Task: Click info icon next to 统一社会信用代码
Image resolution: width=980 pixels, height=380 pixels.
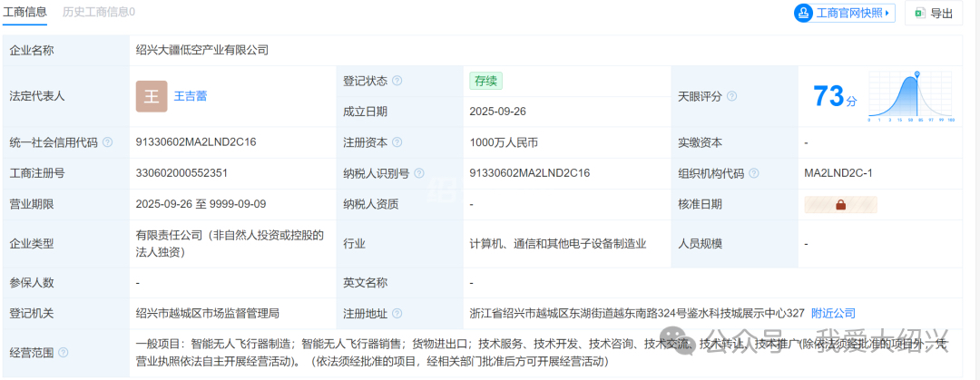Action: [108, 142]
